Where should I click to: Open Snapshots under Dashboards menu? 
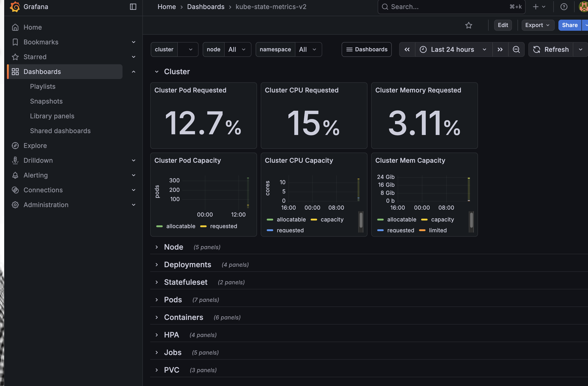pyautogui.click(x=46, y=101)
